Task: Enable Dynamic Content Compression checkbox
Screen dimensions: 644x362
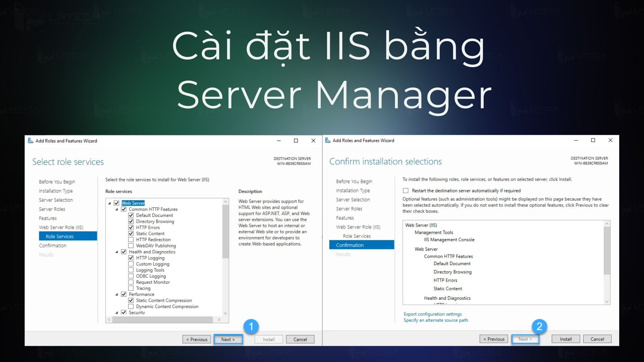Action: (131, 306)
